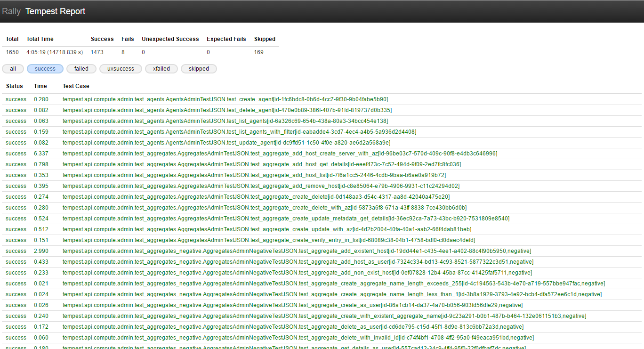The height and width of the screenshot is (349, 644).
Task: Click the Unexpected Success header
Action: tap(170, 39)
